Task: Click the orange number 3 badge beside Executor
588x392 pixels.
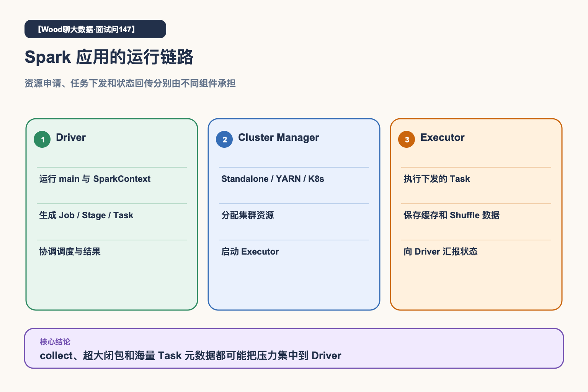Action: [407, 139]
